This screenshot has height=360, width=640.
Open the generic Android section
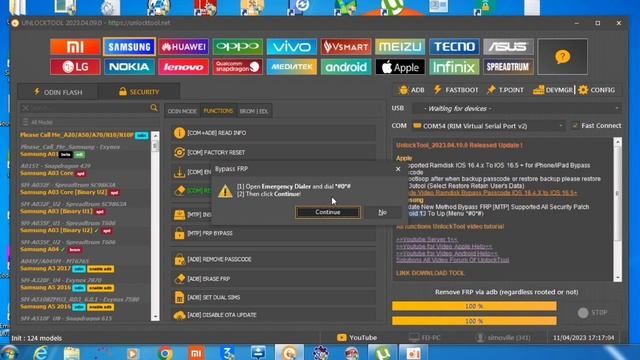pyautogui.click(x=346, y=67)
